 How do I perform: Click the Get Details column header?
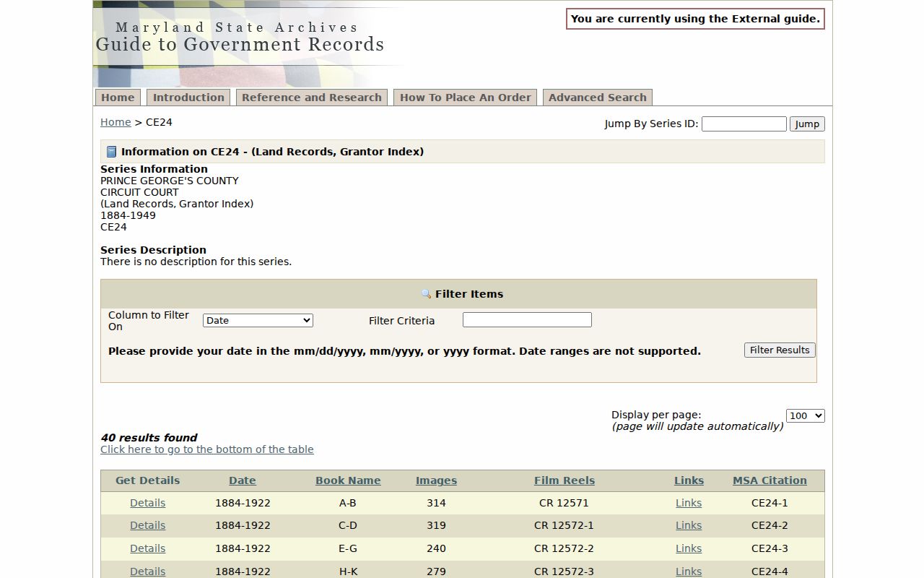(x=148, y=480)
